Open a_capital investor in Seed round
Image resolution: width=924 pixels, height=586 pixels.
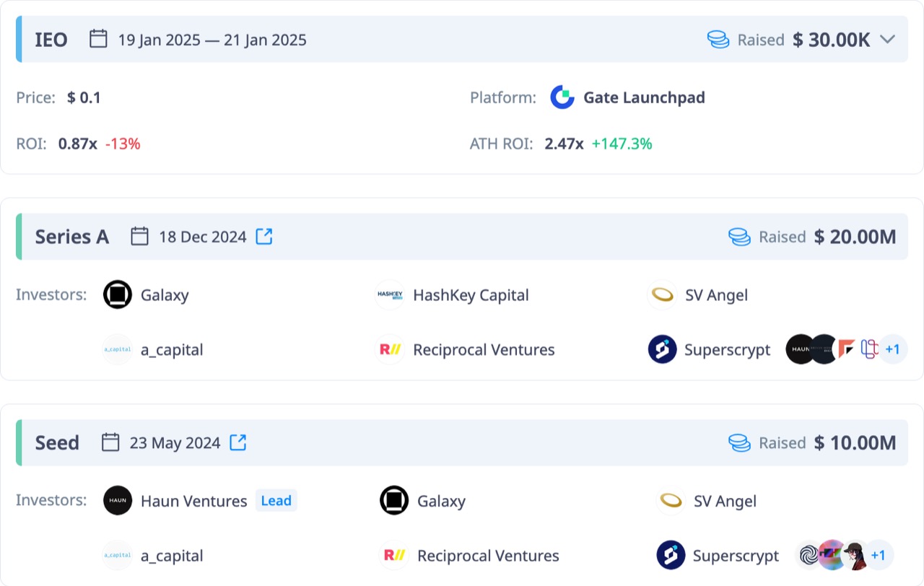coord(172,556)
